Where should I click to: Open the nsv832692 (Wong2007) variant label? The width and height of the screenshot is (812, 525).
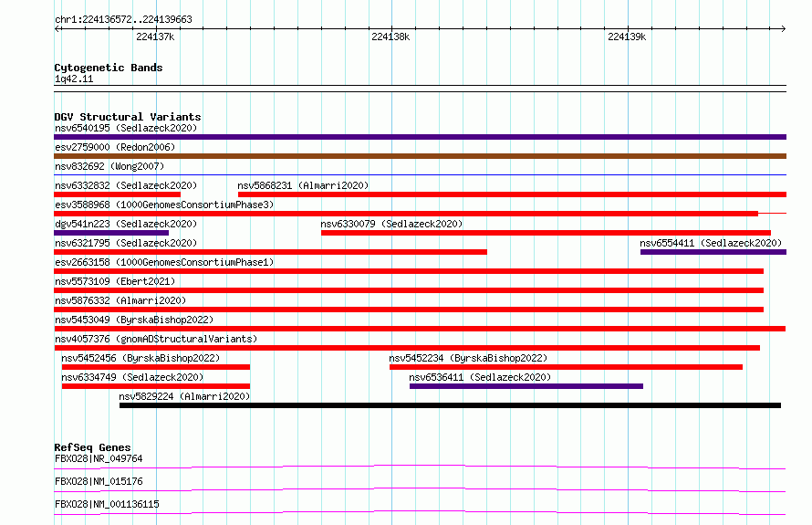pyautogui.click(x=109, y=166)
